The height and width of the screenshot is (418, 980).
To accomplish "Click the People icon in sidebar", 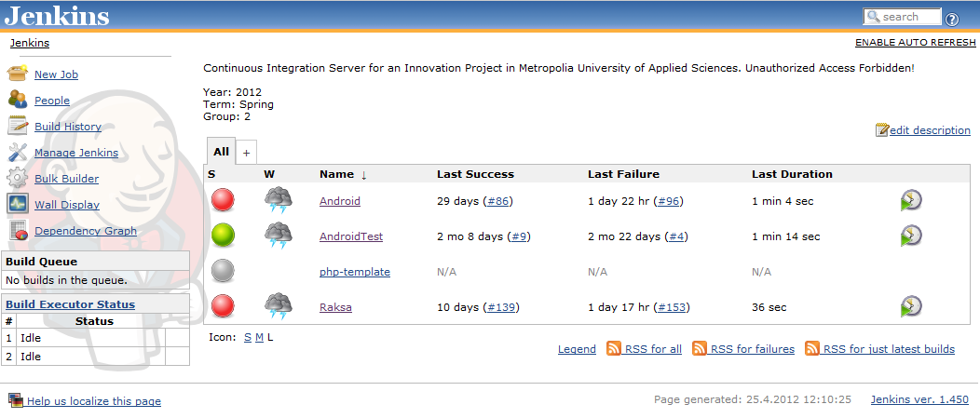I will (x=17, y=100).
